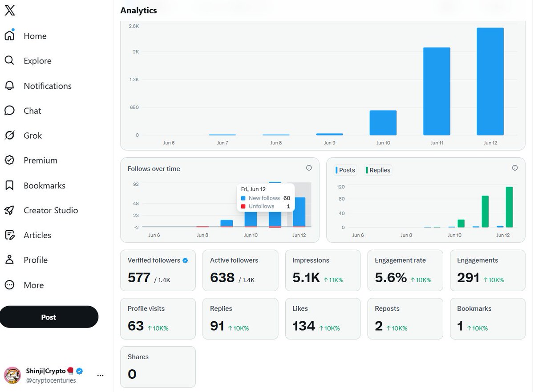The width and height of the screenshot is (534, 392).
Task: Select Notifications menu label
Action: click(48, 86)
